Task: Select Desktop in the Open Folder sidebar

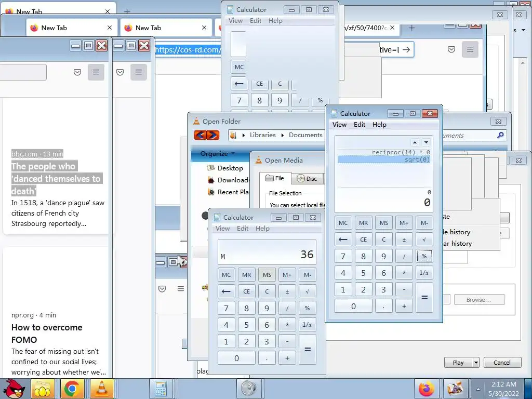Action: click(x=230, y=168)
